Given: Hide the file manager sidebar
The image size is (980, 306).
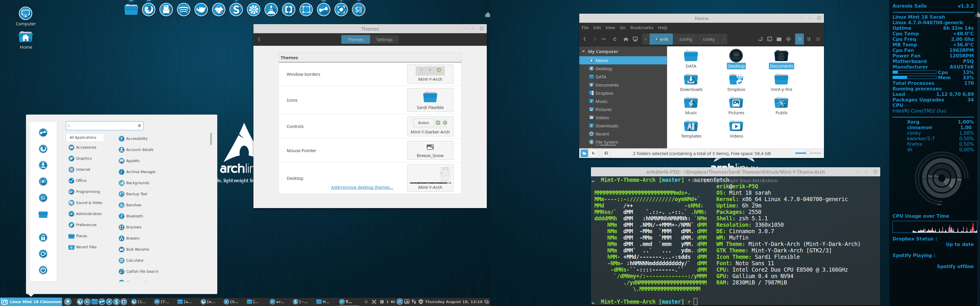Looking at the screenshot, I should 606,153.
